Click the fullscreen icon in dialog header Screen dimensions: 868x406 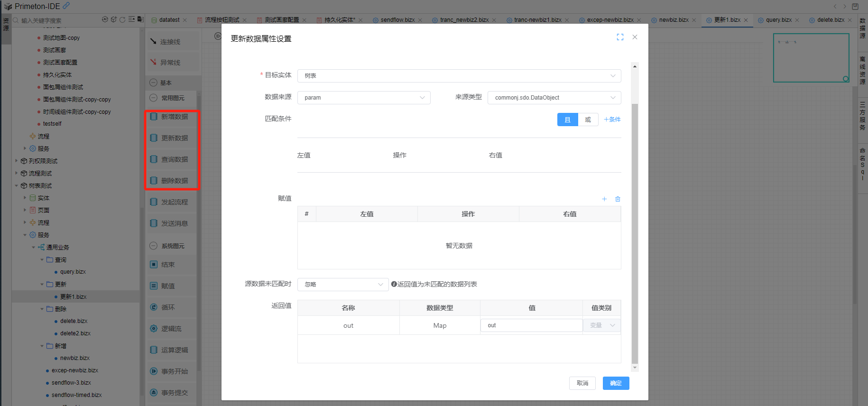620,37
